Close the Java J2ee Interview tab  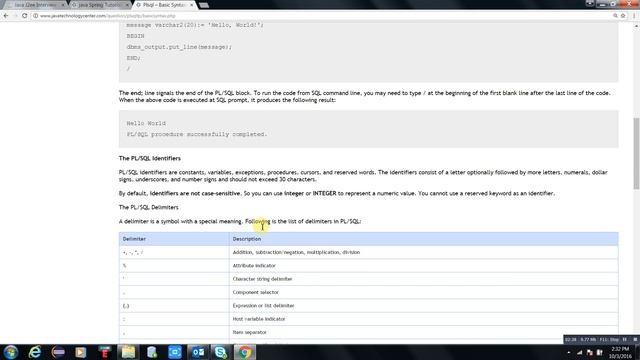(x=63, y=5)
